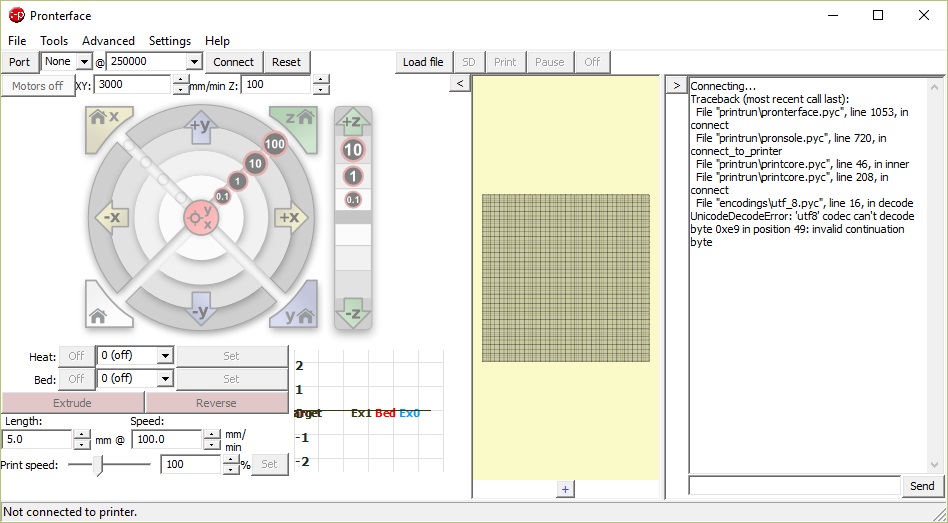
Task: Click the XY feedrate 3000 field
Action: (133, 85)
